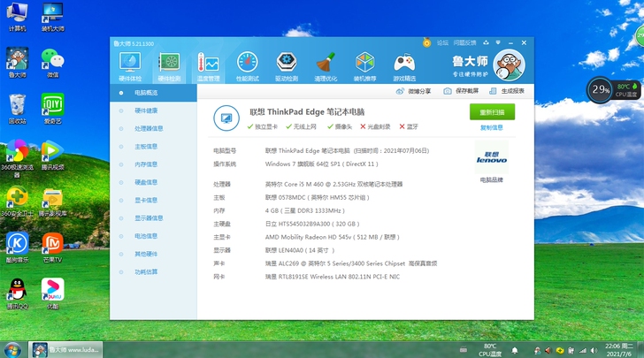
Task: Open the 问题反馈 feedback link
Action: pyautogui.click(x=464, y=42)
